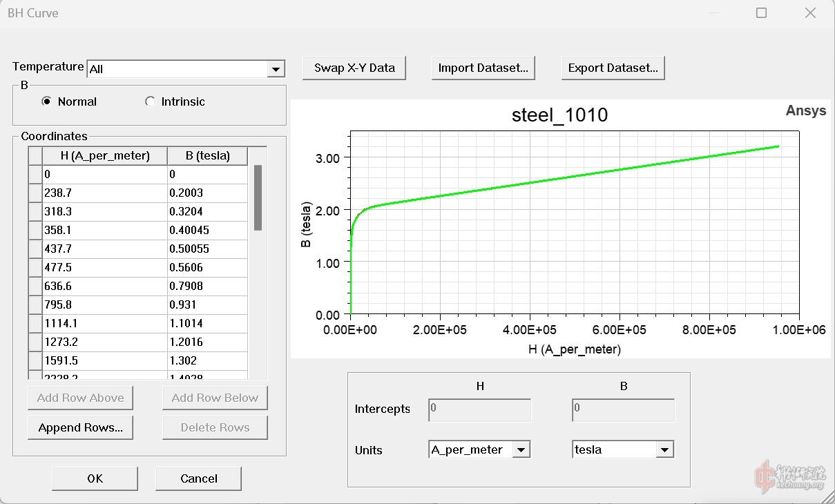Click the coordinates table scrollbar thumb
The width and height of the screenshot is (835, 504).
tap(258, 197)
